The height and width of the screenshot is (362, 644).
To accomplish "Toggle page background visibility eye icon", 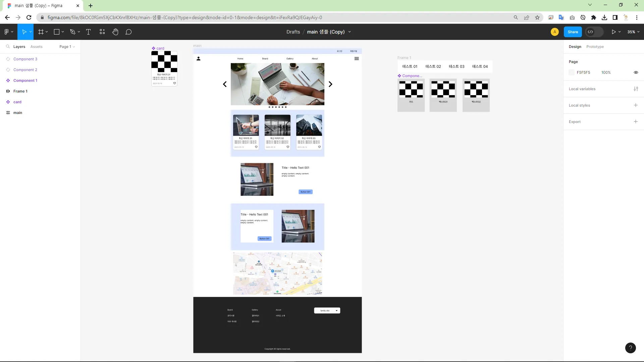I will click(636, 72).
